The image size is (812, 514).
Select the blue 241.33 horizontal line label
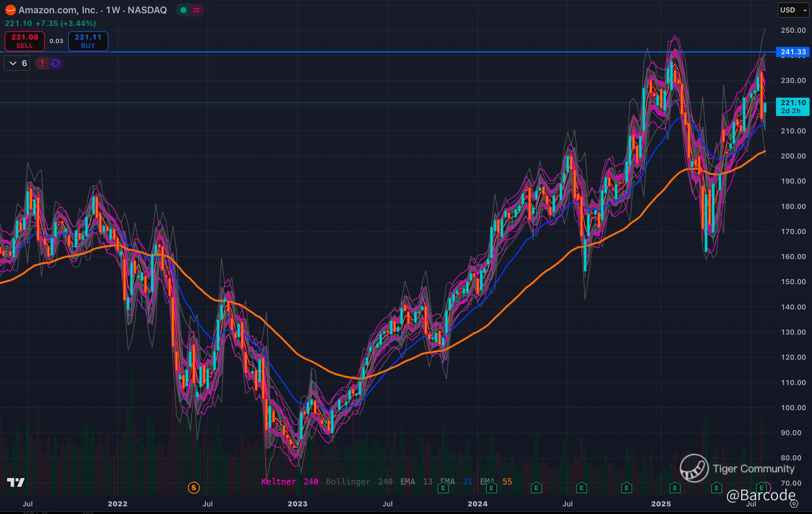793,52
